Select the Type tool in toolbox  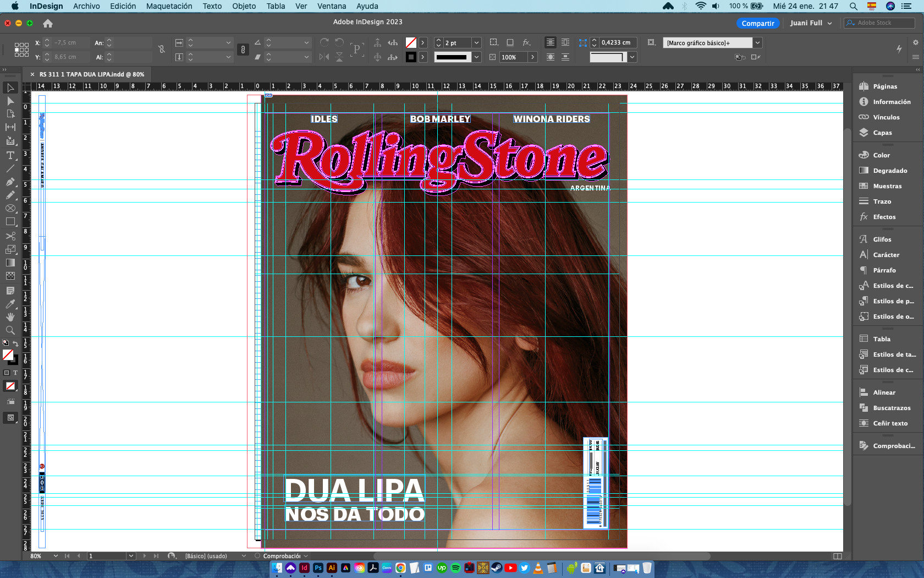point(10,155)
